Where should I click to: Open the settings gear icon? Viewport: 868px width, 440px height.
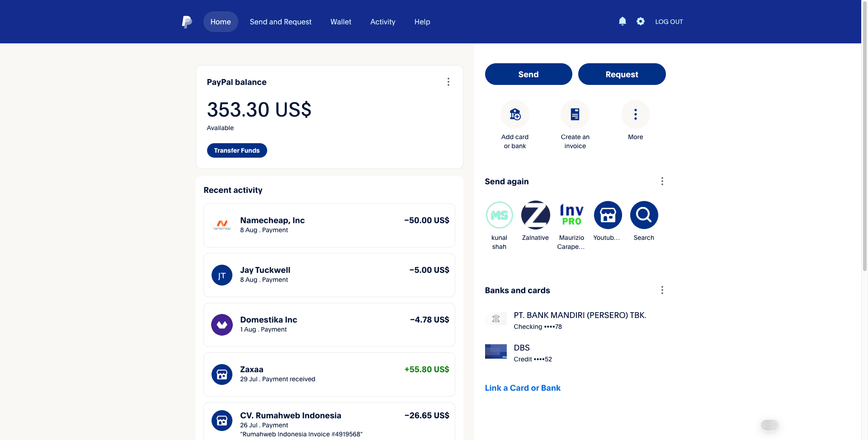point(641,21)
